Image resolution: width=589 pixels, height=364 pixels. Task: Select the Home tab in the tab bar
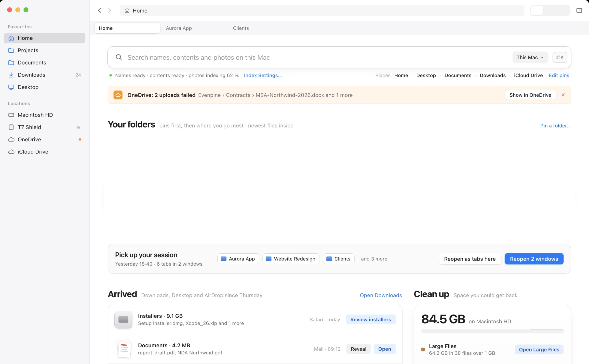click(127, 28)
